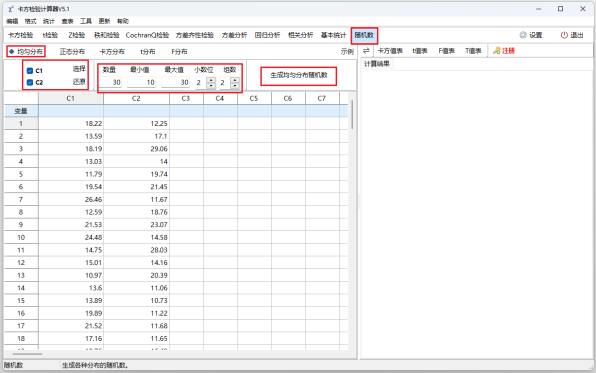Open the 查表 menu

(x=67, y=21)
